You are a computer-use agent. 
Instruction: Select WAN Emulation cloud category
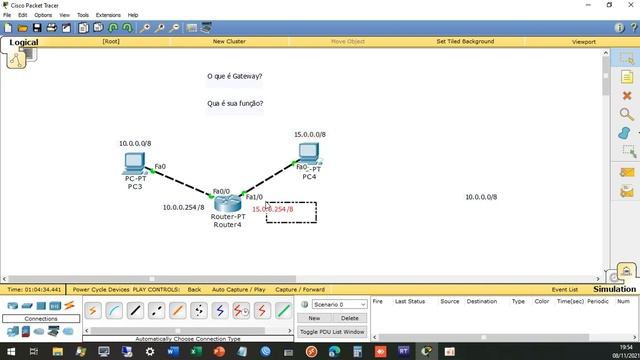(39, 331)
